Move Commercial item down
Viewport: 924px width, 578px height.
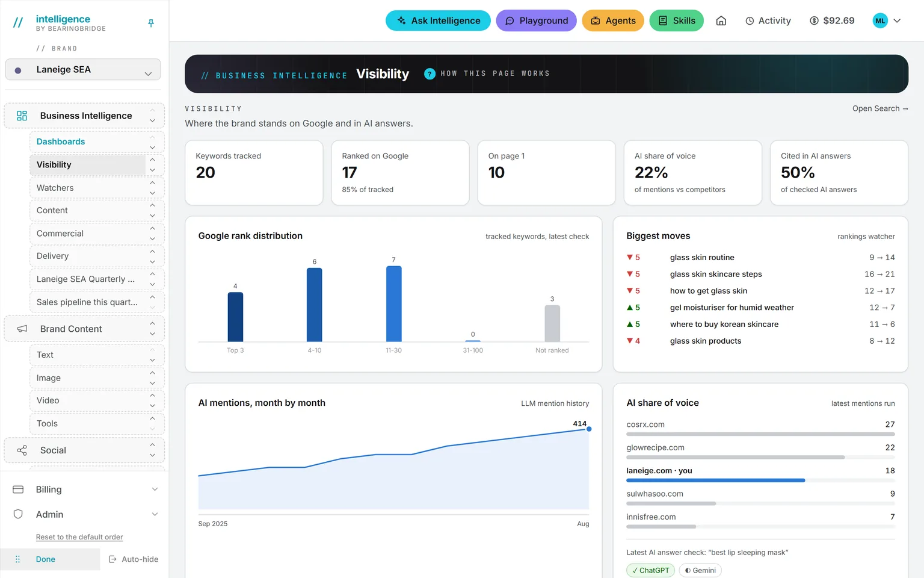(x=152, y=238)
